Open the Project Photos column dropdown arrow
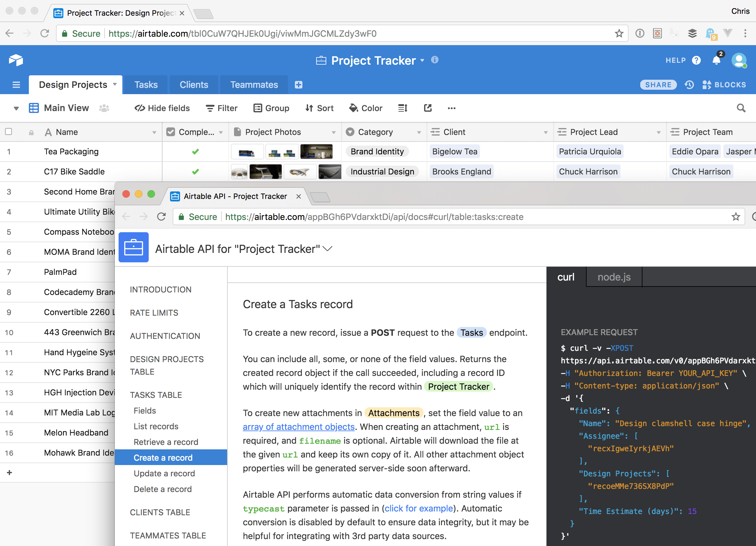This screenshot has height=546, width=756. click(334, 132)
